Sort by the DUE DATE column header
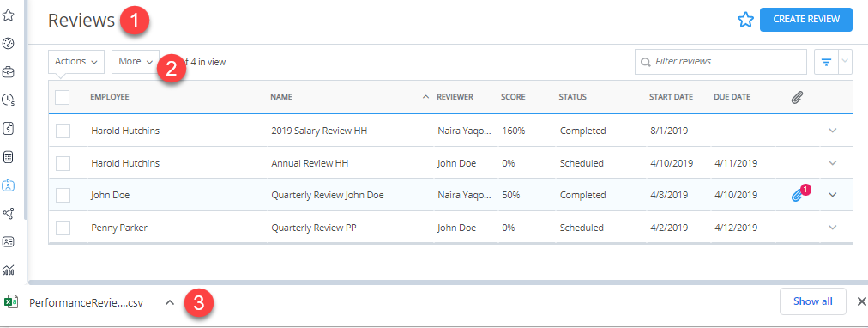This screenshot has height=328, width=868. coord(732,97)
